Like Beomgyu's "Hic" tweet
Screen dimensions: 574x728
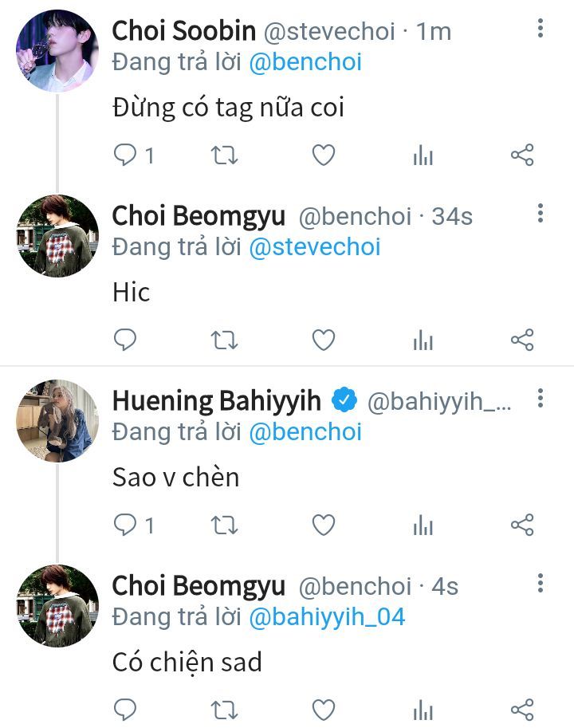tap(323, 340)
